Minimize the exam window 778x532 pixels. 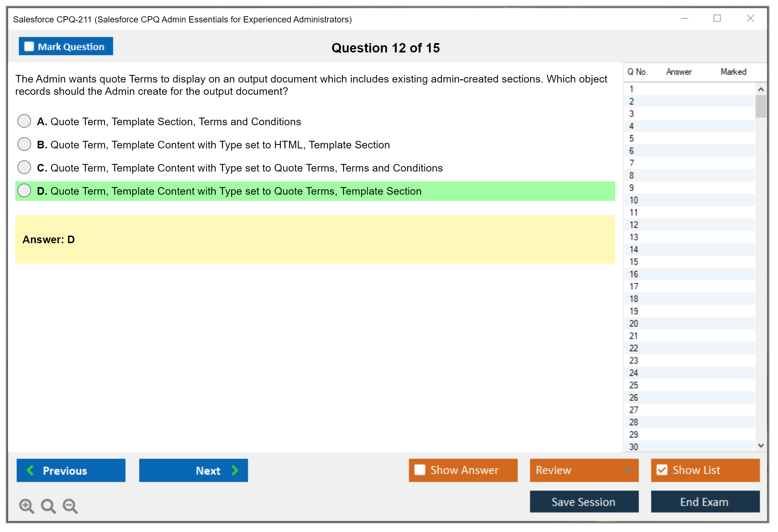pyautogui.click(x=684, y=18)
